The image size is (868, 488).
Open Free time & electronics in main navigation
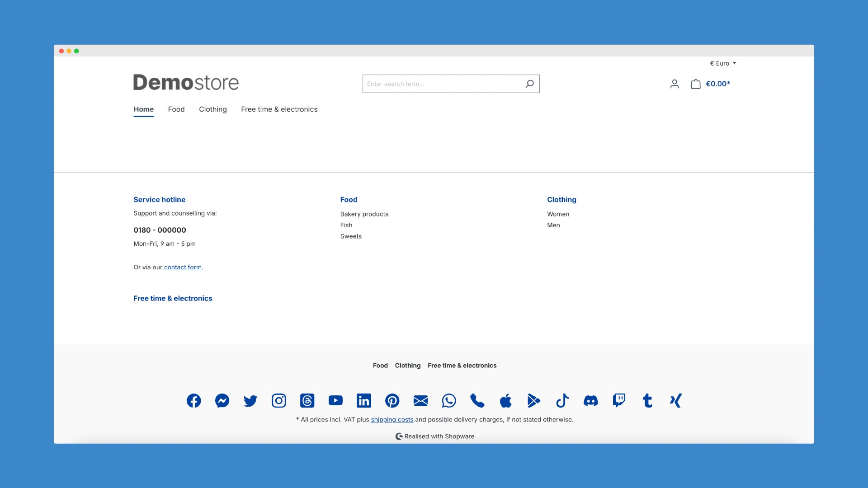pos(279,109)
